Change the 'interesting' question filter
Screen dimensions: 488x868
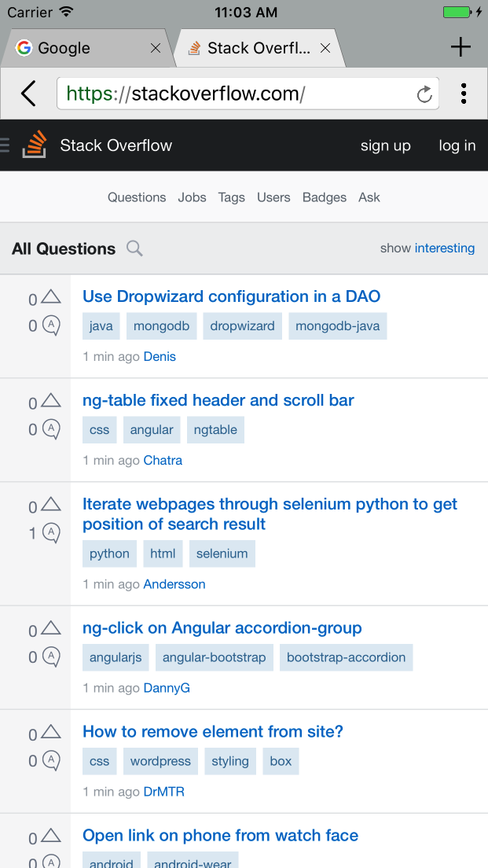pyautogui.click(x=444, y=248)
